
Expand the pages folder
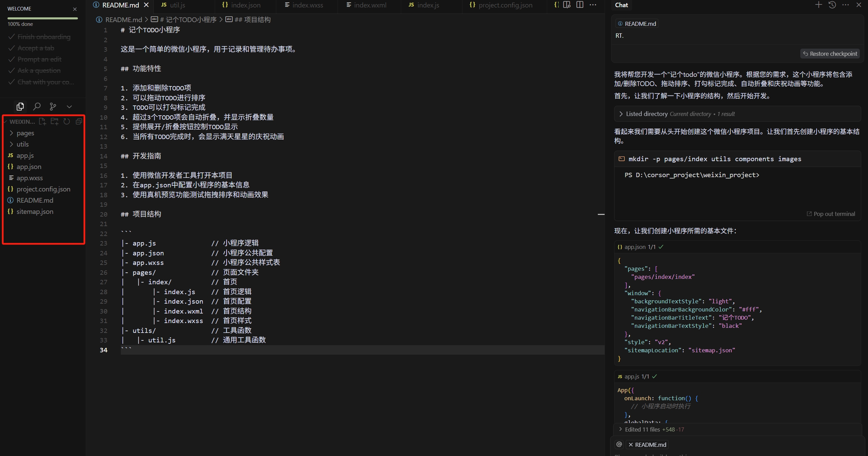point(26,133)
